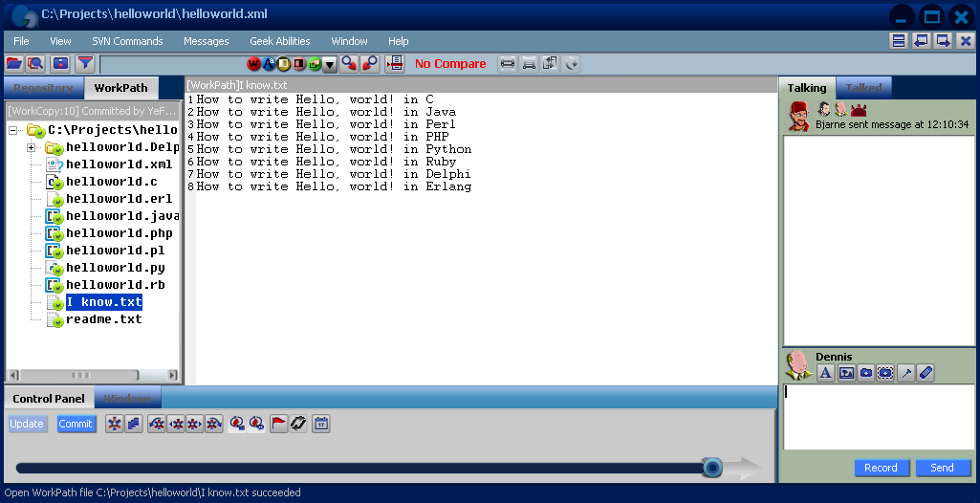The width and height of the screenshot is (980, 503).
Task: Click Dennis's avatar picture
Action: [798, 365]
